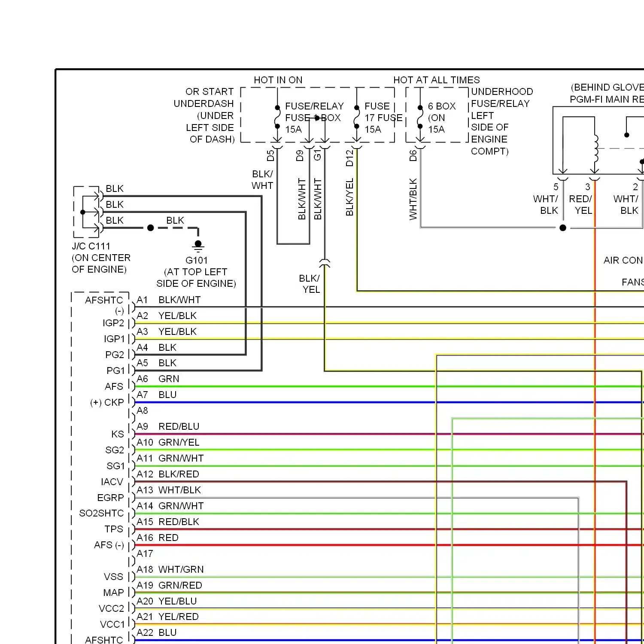Select the BLU wire color at pin A7
The image size is (644, 644).
pyautogui.click(x=167, y=395)
